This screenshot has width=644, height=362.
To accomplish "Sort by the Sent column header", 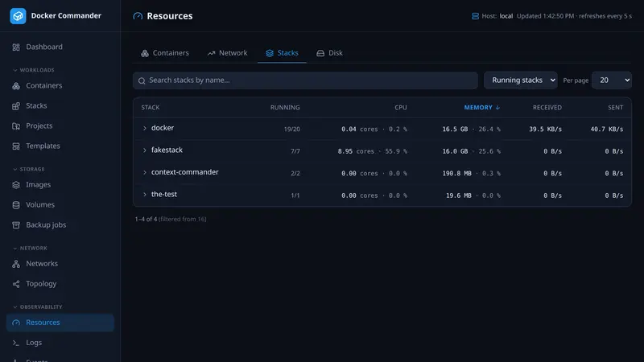I will [x=616, y=108].
